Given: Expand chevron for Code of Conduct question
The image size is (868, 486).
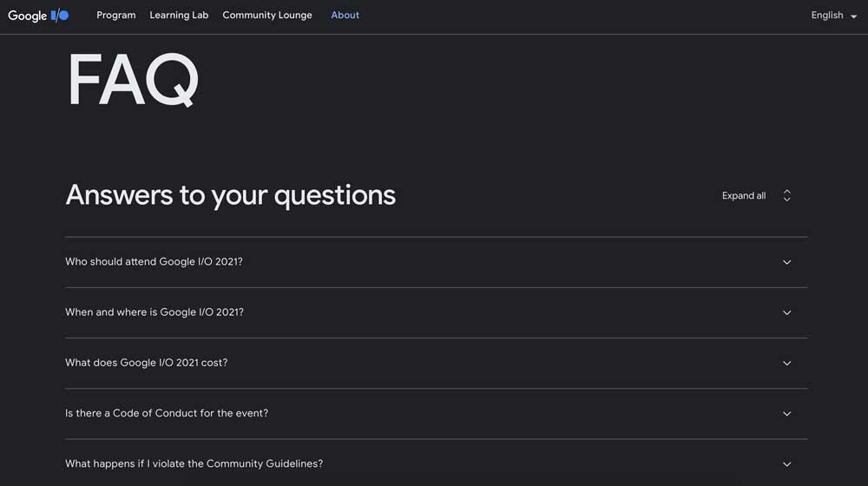Looking at the screenshot, I should coord(786,413).
